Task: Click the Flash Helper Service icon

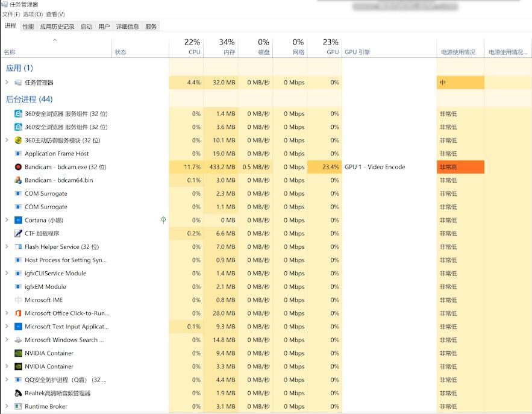Action: pos(18,246)
